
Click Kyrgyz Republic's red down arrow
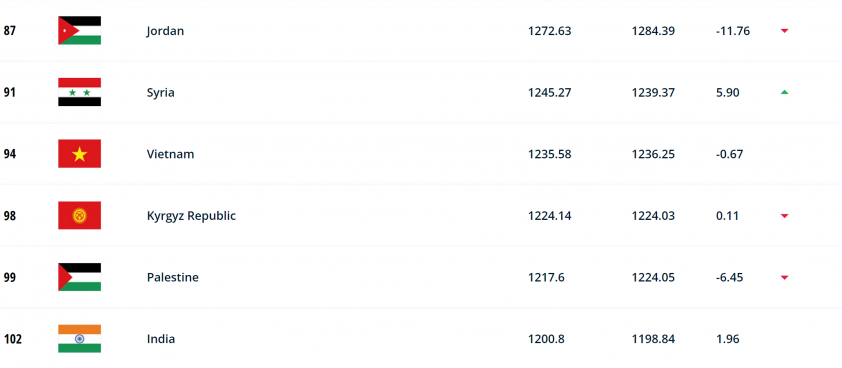pos(785,216)
